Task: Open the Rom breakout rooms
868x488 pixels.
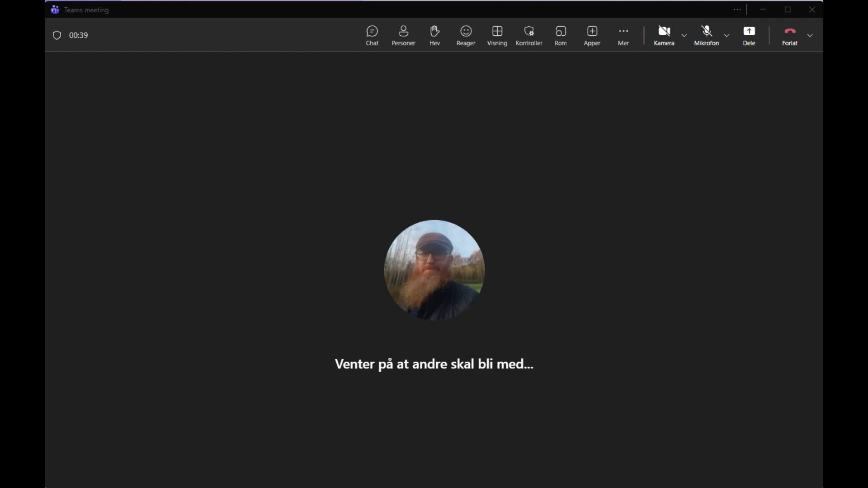Action: coord(561,35)
